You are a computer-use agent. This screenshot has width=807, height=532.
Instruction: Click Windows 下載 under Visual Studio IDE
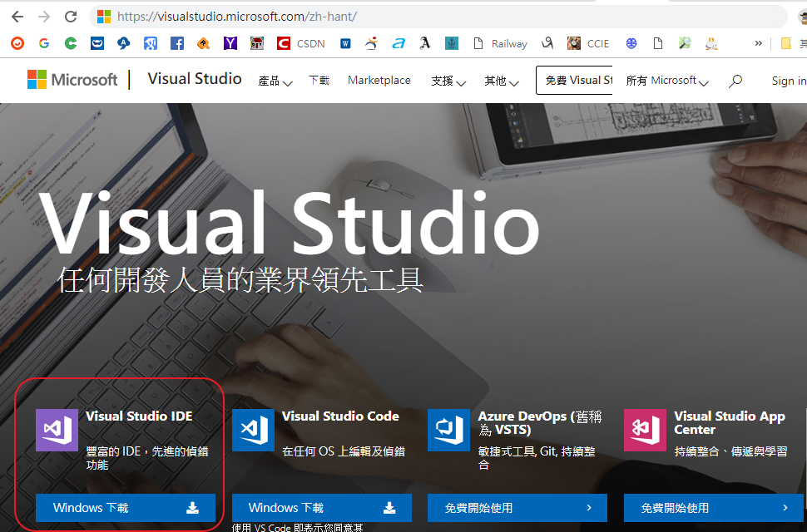point(126,508)
